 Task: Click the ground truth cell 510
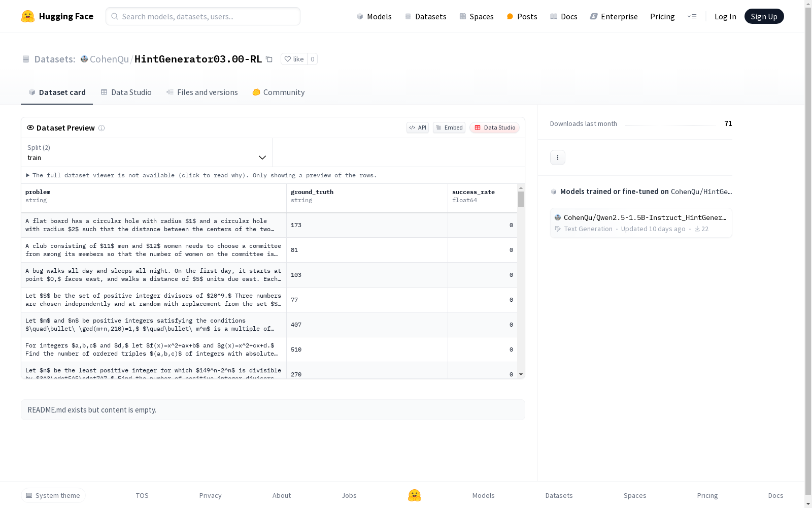[x=367, y=350]
